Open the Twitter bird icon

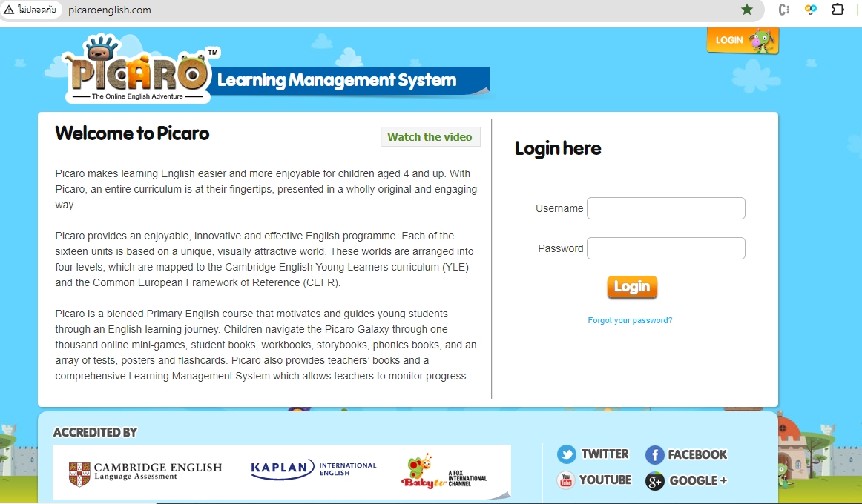566,454
